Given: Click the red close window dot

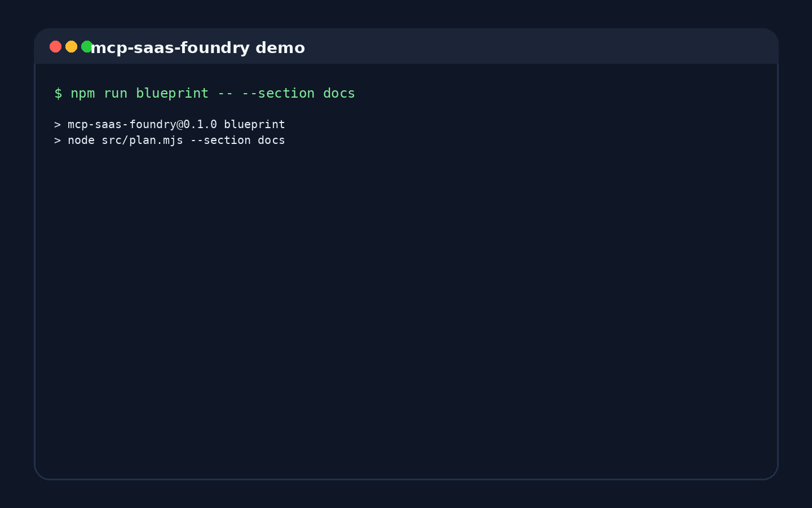Looking at the screenshot, I should pyautogui.click(x=55, y=46).
